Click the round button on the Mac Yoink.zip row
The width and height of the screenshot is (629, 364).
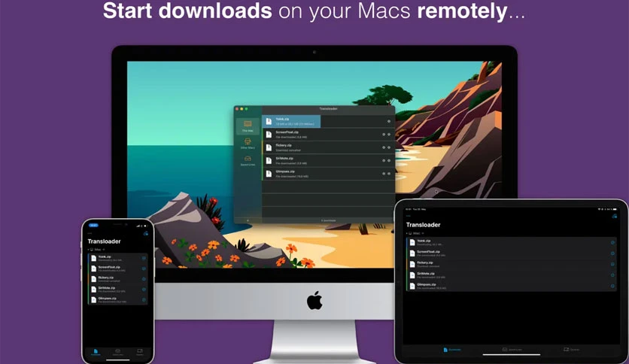pyautogui.click(x=389, y=121)
